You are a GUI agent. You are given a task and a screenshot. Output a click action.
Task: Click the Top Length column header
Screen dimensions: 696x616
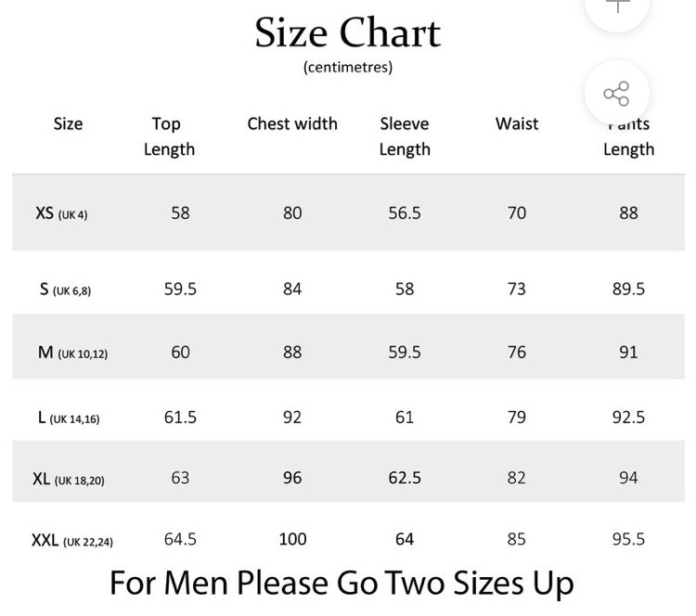tap(169, 136)
